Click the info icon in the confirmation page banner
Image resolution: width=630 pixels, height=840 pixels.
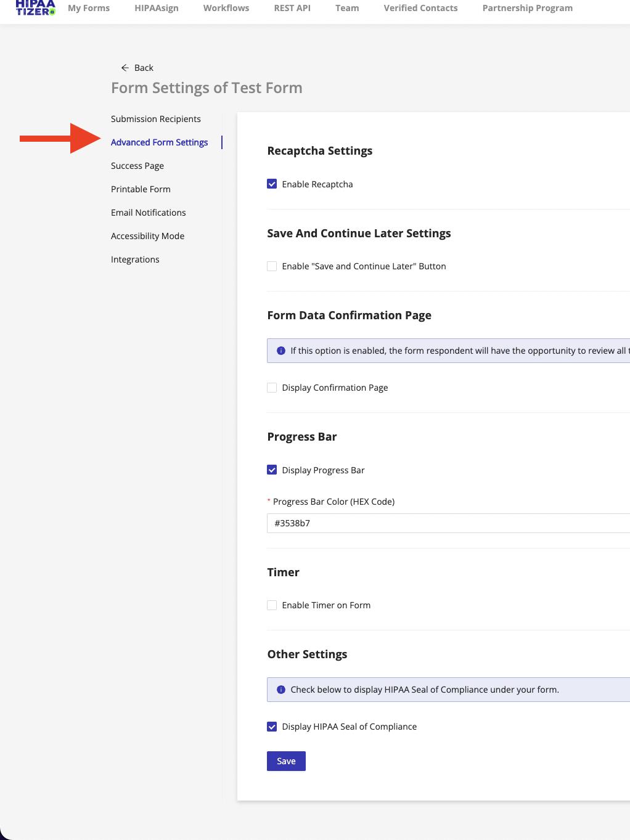click(281, 350)
